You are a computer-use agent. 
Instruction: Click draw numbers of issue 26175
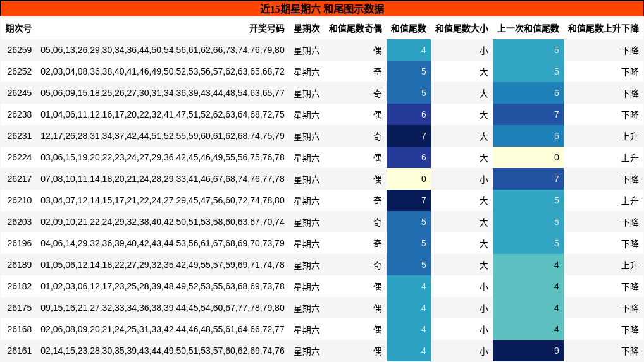click(162, 308)
